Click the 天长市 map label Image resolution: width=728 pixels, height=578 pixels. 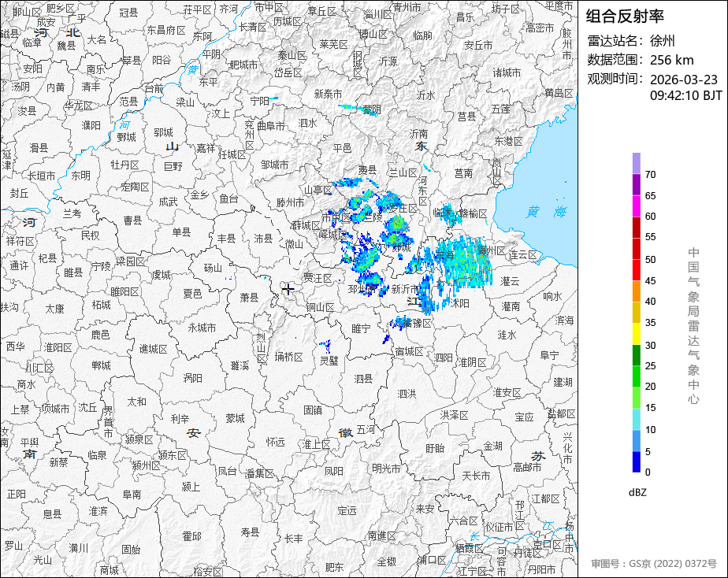click(x=476, y=476)
